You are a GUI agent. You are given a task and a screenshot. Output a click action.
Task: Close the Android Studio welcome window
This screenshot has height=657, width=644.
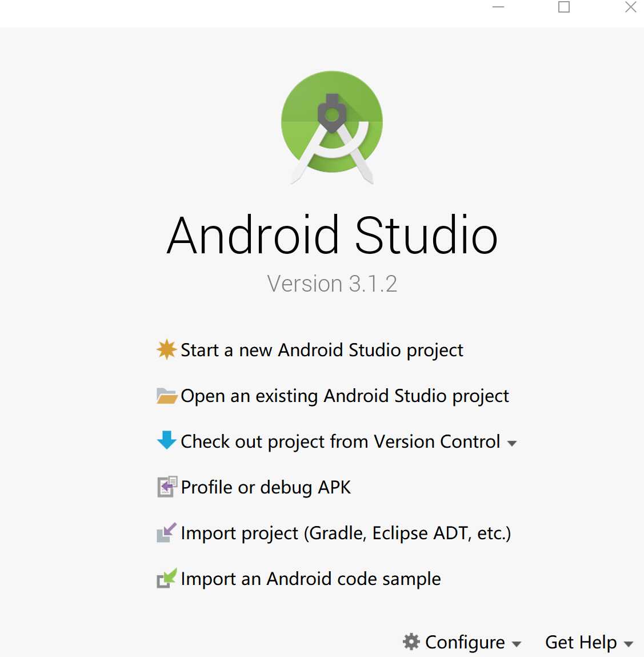[x=631, y=7]
